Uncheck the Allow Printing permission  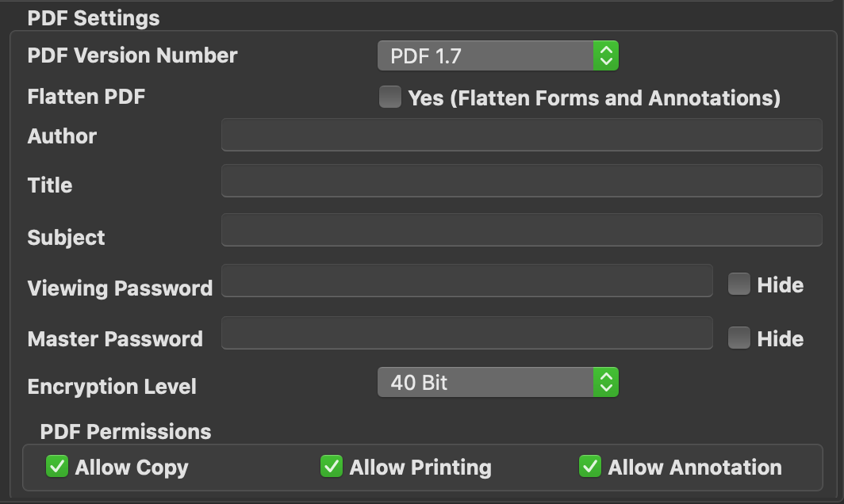[x=331, y=468]
